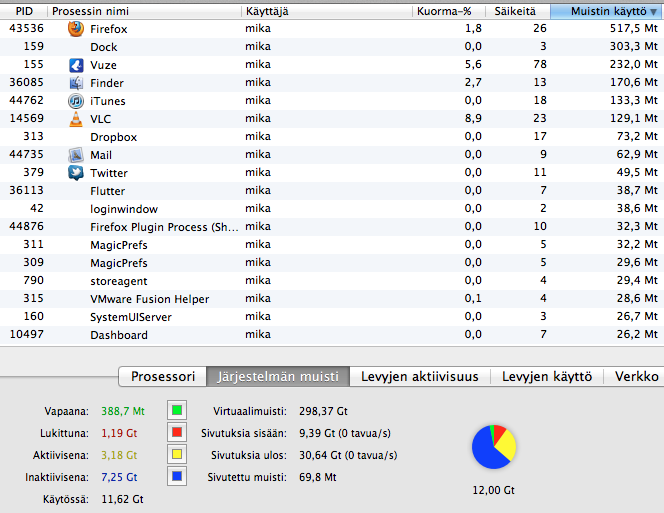This screenshot has height=513, width=664.
Task: Click the PID column header
Action: [24, 11]
